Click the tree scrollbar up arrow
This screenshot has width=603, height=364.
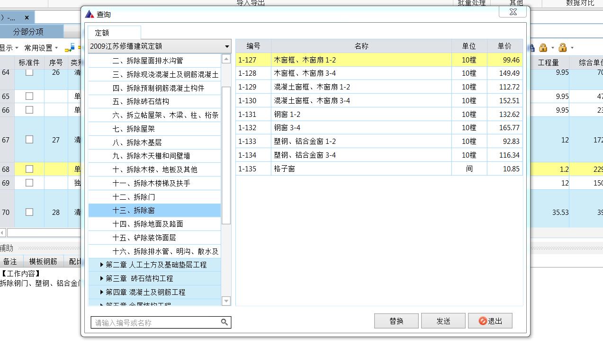click(226, 59)
